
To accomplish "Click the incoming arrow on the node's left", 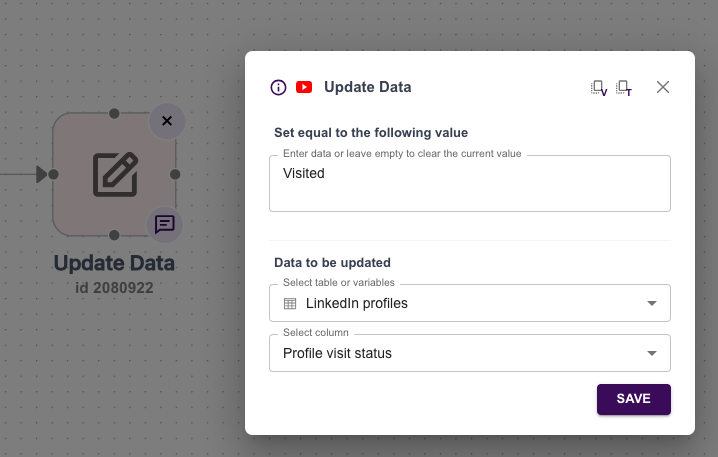I will pyautogui.click(x=42, y=174).
